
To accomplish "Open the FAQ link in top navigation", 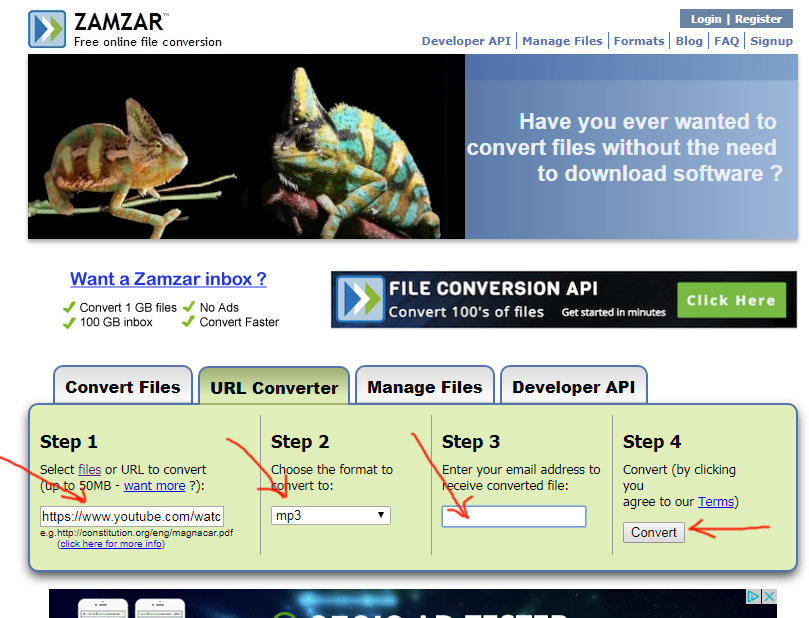I will point(726,41).
